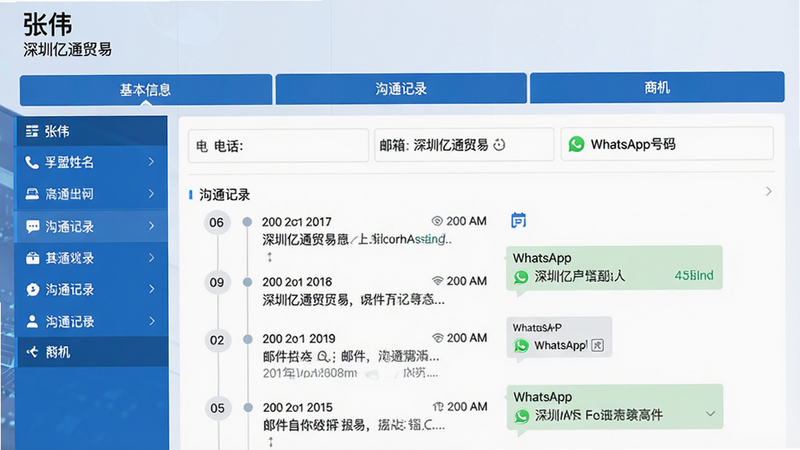Open the 200 2o1 2016 record title

point(297,282)
